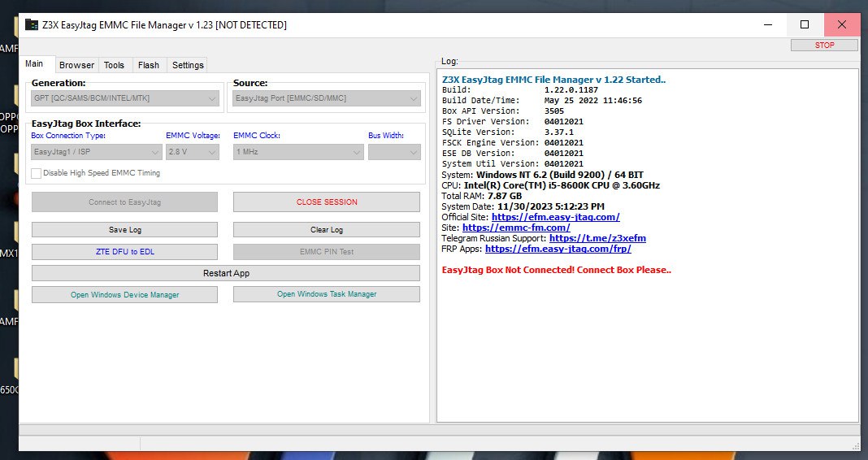Click Connect to EasyJtag button
868x460 pixels.
124,202
